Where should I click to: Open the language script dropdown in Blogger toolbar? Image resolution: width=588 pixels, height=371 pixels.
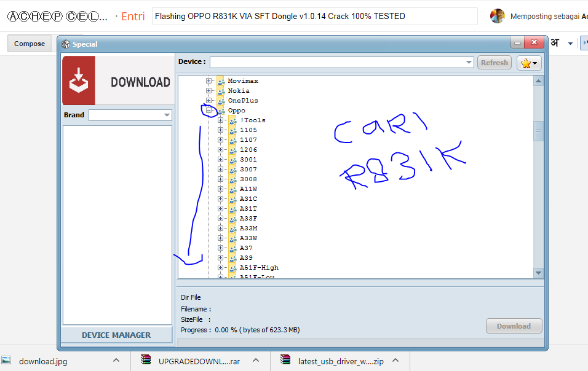coord(570,44)
